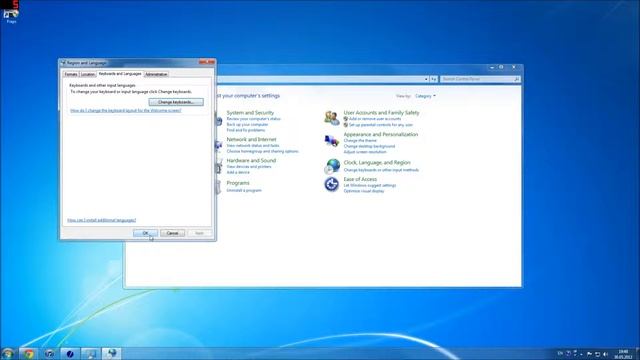This screenshot has height=360, width=640.
Task: Open iTunes from the taskbar
Action: 49,354
